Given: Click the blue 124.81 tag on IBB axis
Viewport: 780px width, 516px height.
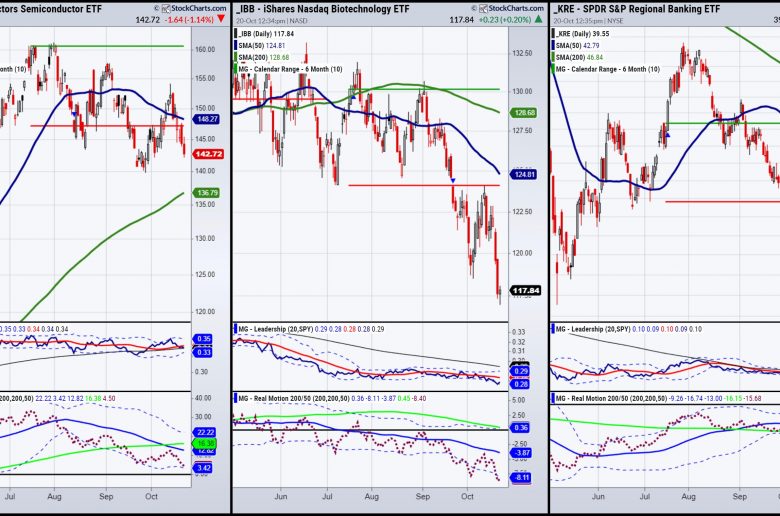Looking at the screenshot, I should [524, 174].
